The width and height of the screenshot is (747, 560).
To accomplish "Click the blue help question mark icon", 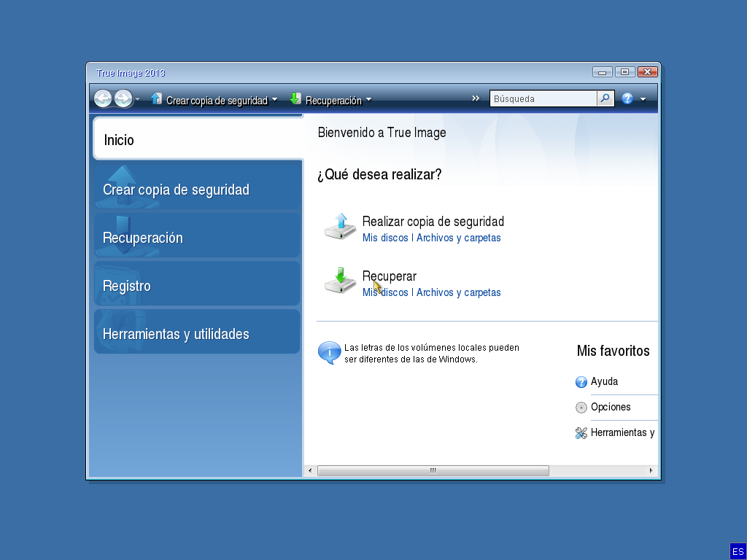I will (x=627, y=99).
